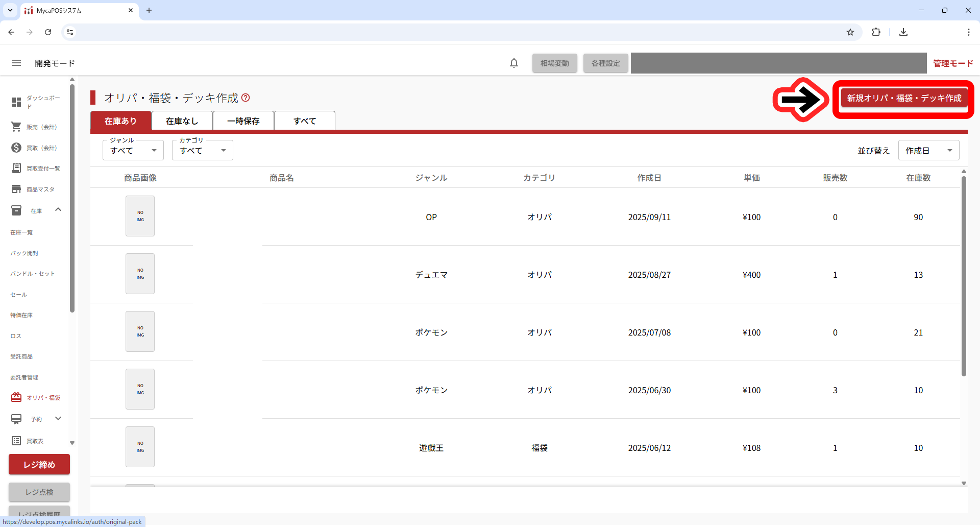Click the dollar purchase icon
The height and width of the screenshot is (527, 980).
pos(16,148)
